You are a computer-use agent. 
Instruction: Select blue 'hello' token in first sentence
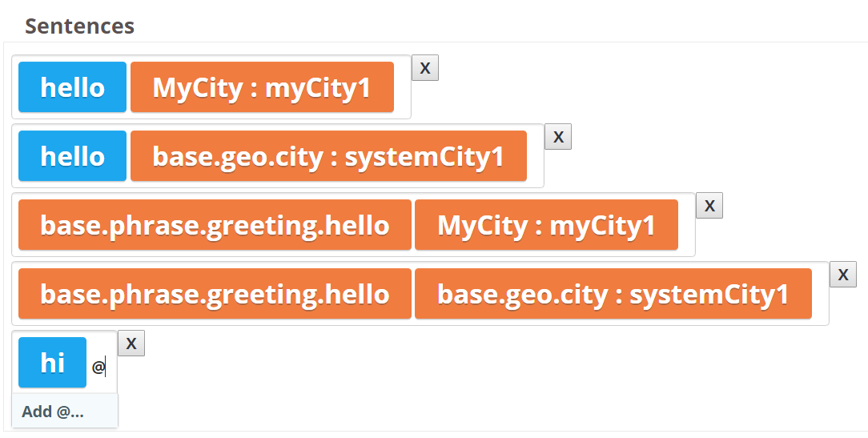(73, 87)
